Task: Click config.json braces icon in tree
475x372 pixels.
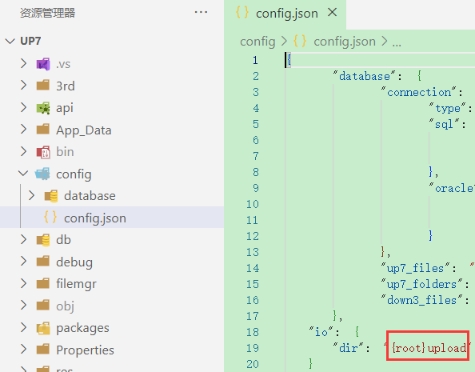Action: pyautogui.click(x=50, y=217)
